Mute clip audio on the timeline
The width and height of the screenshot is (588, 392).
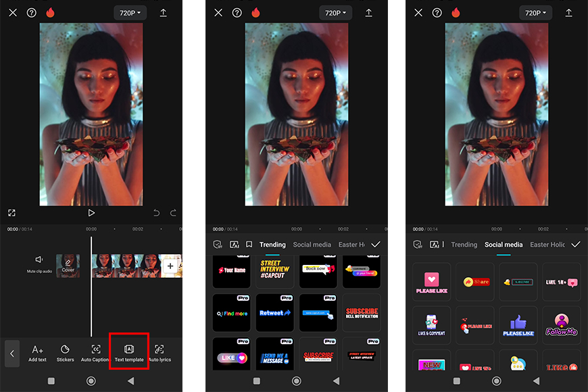(x=39, y=264)
